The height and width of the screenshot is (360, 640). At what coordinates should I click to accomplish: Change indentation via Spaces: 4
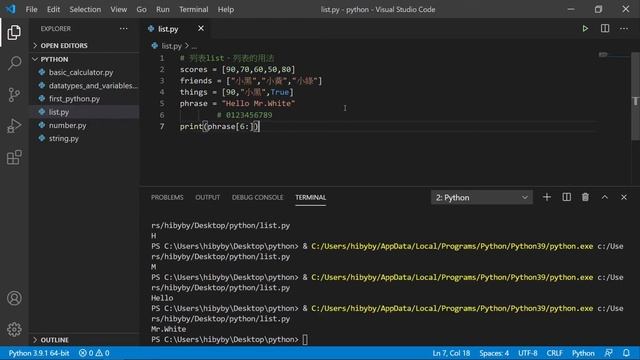coord(494,353)
